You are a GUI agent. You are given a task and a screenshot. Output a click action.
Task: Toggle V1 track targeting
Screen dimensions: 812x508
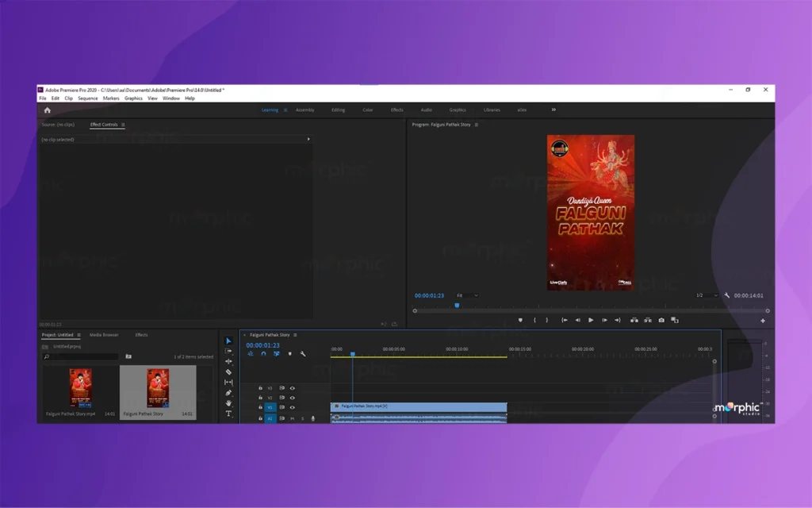pos(270,407)
